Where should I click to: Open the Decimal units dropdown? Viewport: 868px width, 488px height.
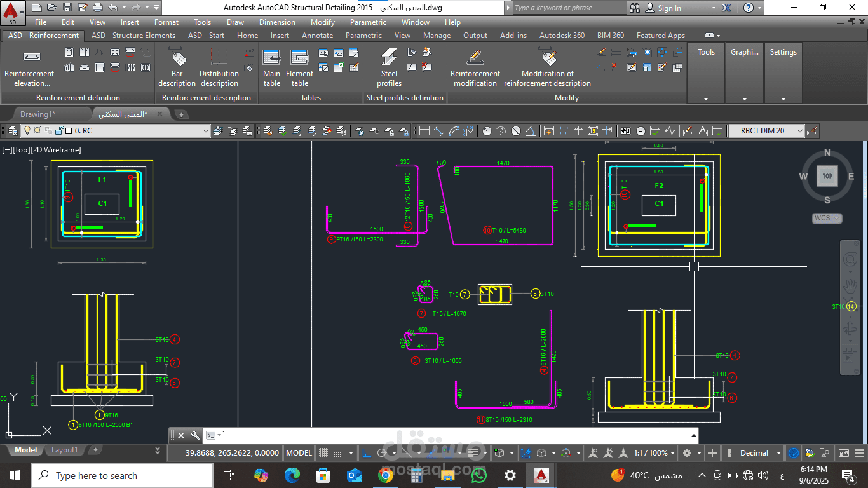[777, 453]
